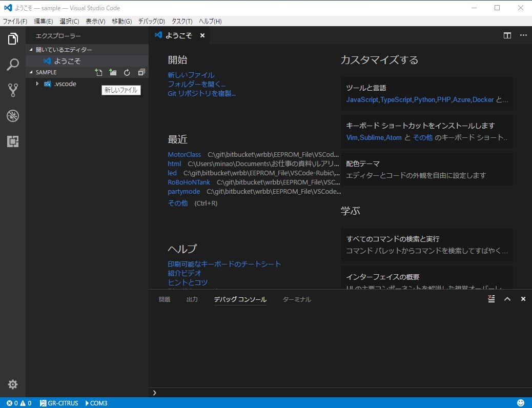Image resolution: width=532 pixels, height=408 pixels.
Task: Switch to the ターミナル panel tab
Action: click(297, 299)
